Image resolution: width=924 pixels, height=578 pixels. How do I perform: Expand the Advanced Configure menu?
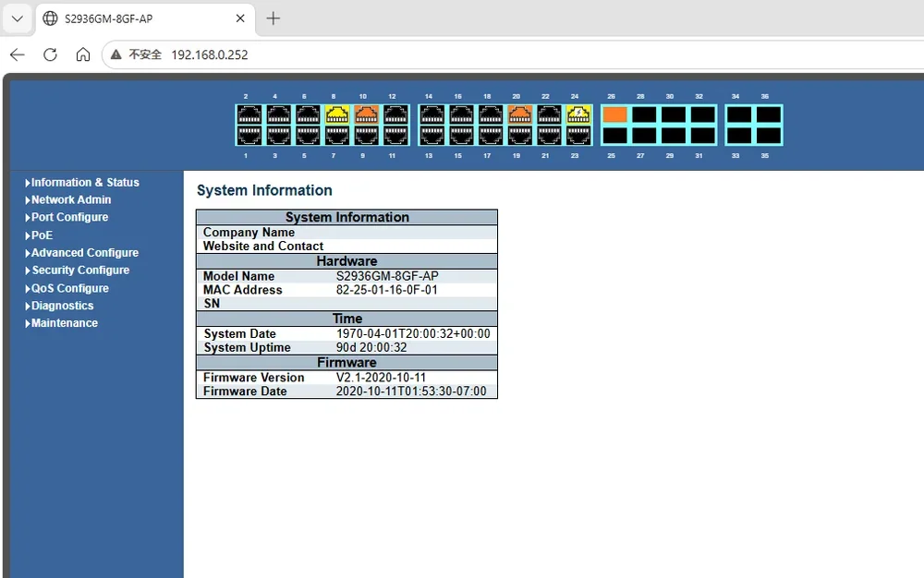(82, 252)
